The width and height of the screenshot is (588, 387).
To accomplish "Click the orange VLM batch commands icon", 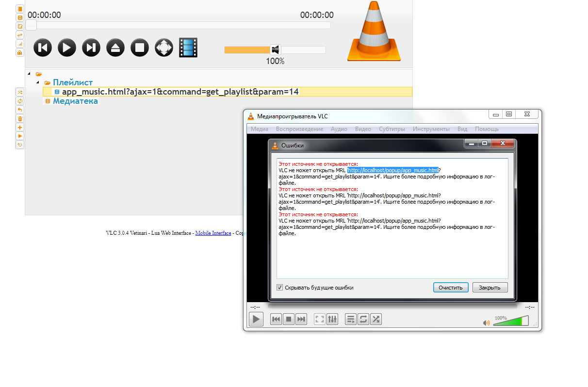I will point(20,52).
